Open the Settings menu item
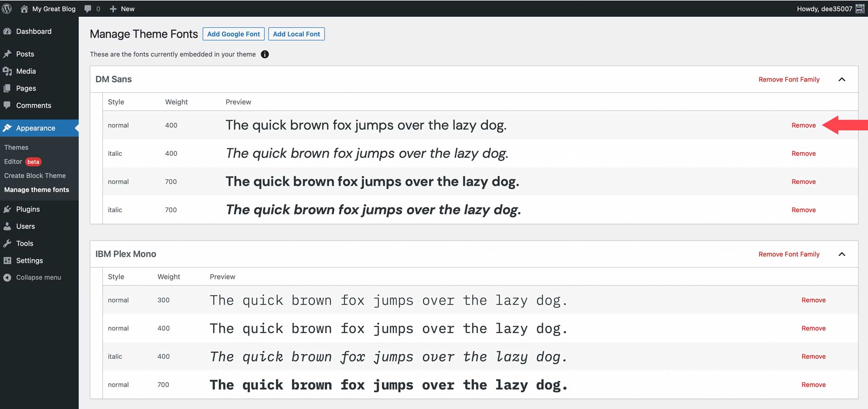Image resolution: width=868 pixels, height=409 pixels. coord(30,261)
